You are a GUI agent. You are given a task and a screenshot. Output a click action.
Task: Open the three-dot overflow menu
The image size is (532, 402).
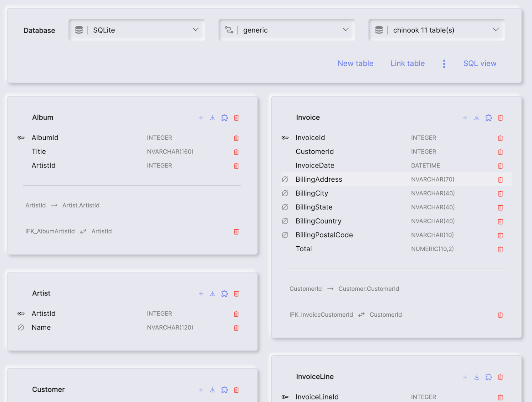[444, 63]
